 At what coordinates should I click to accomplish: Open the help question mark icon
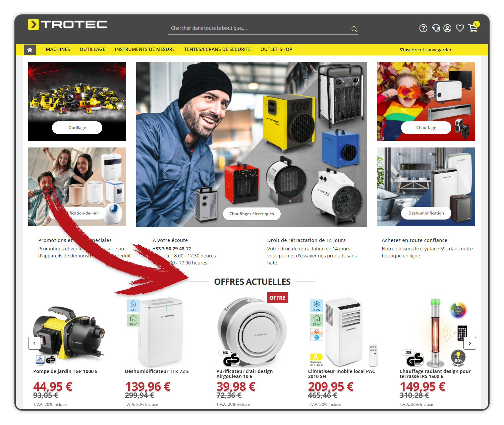(x=423, y=28)
